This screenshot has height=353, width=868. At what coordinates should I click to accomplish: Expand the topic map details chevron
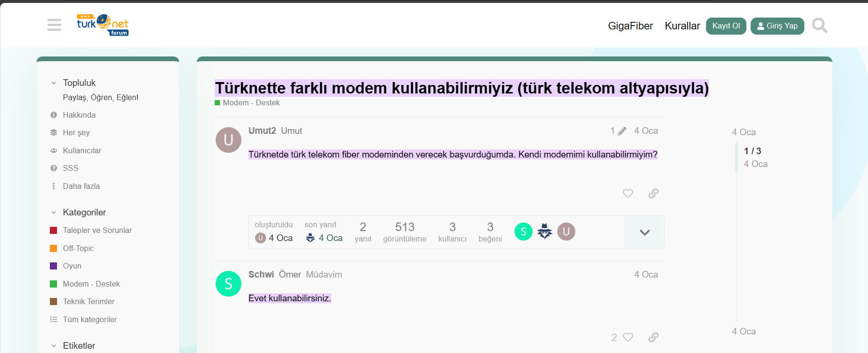tap(645, 232)
